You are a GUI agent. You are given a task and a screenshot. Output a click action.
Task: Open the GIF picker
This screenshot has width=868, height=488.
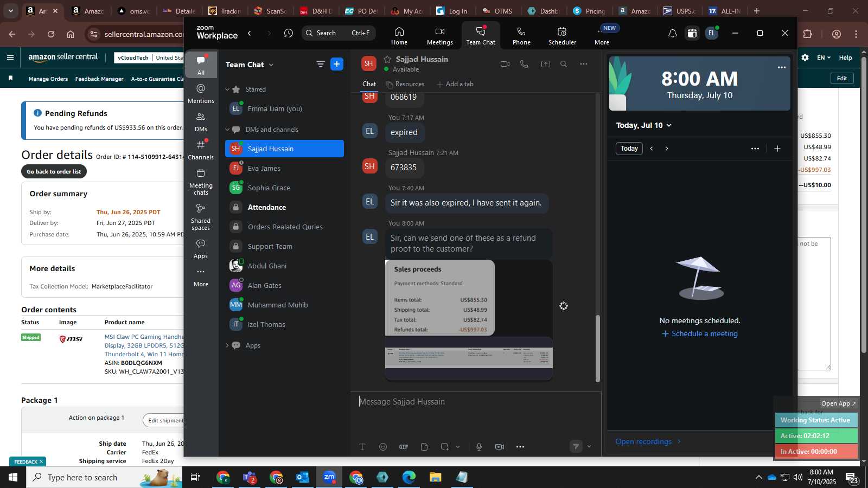[404, 447]
